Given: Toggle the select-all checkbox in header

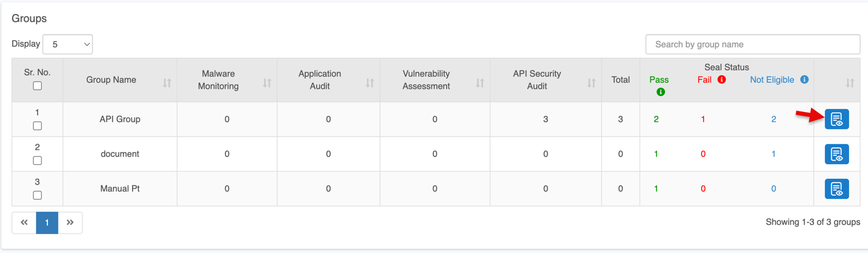Looking at the screenshot, I should [x=37, y=86].
